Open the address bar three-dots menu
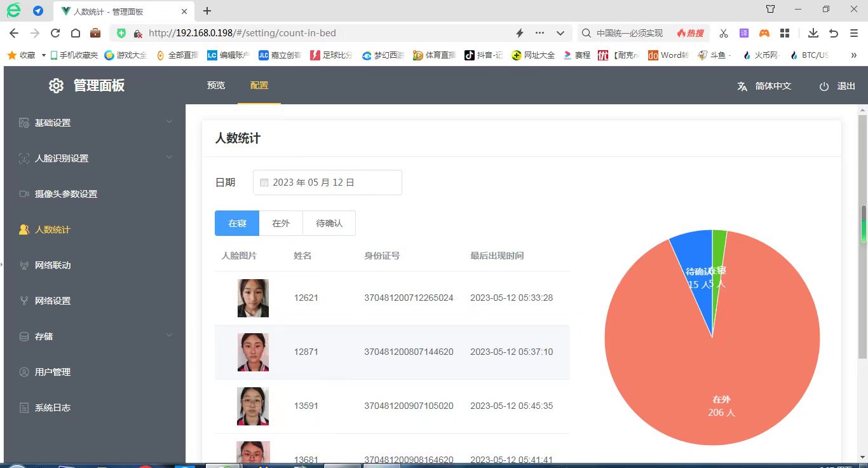The image size is (868, 468). [x=540, y=33]
